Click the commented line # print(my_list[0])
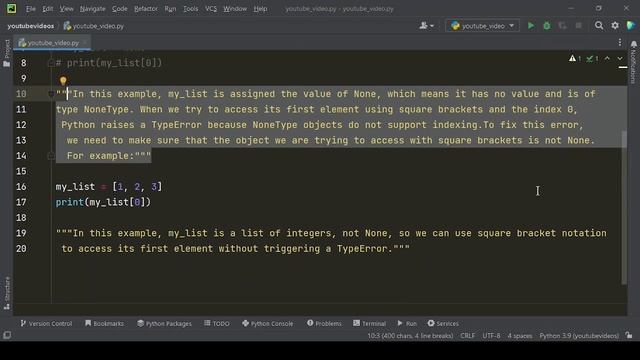The height and width of the screenshot is (360, 640). [x=109, y=63]
